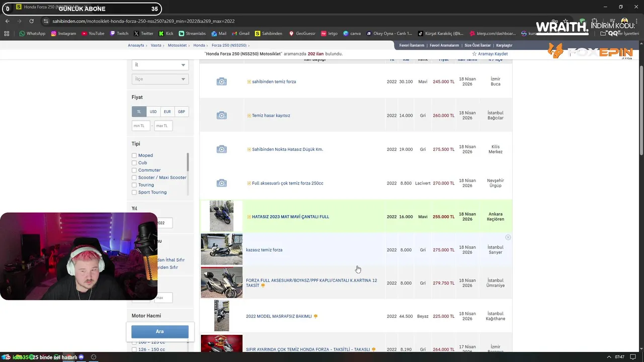
Task: Open the Instagram bookmark
Action: coord(63,34)
